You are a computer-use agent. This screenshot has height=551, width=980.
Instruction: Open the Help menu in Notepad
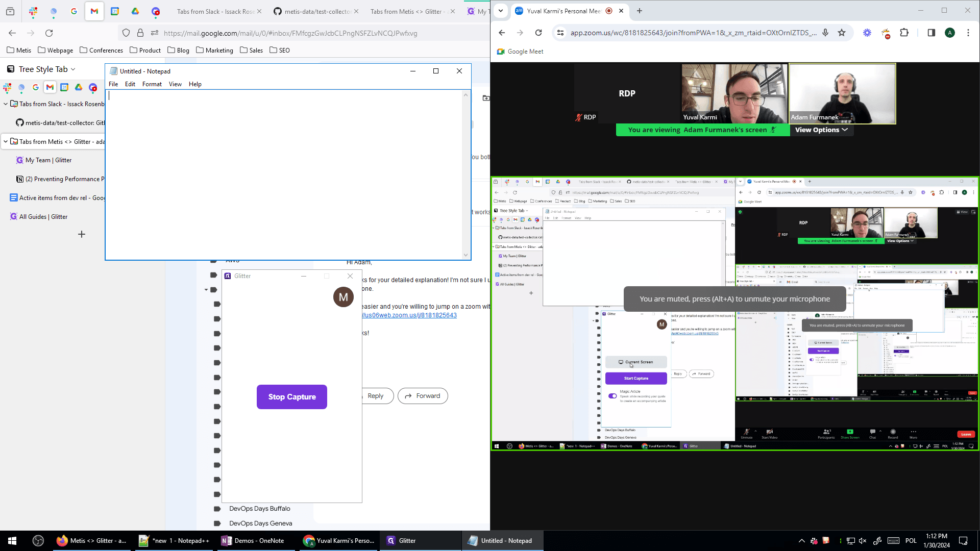click(x=195, y=84)
